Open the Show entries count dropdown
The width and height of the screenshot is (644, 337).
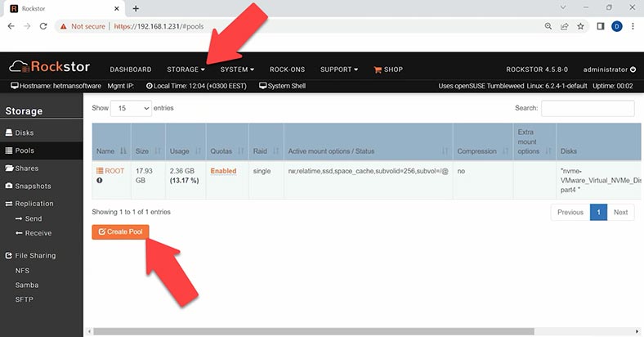click(x=131, y=108)
